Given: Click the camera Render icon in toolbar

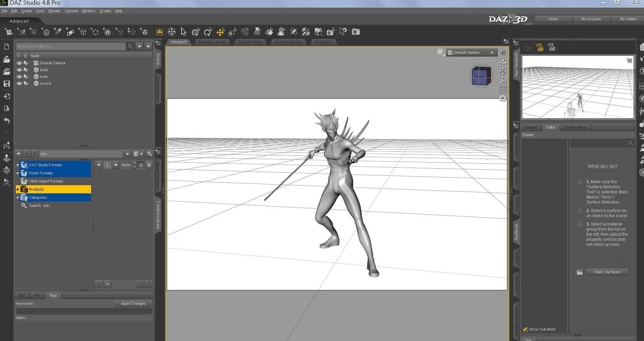Looking at the screenshot, I should point(356,32).
